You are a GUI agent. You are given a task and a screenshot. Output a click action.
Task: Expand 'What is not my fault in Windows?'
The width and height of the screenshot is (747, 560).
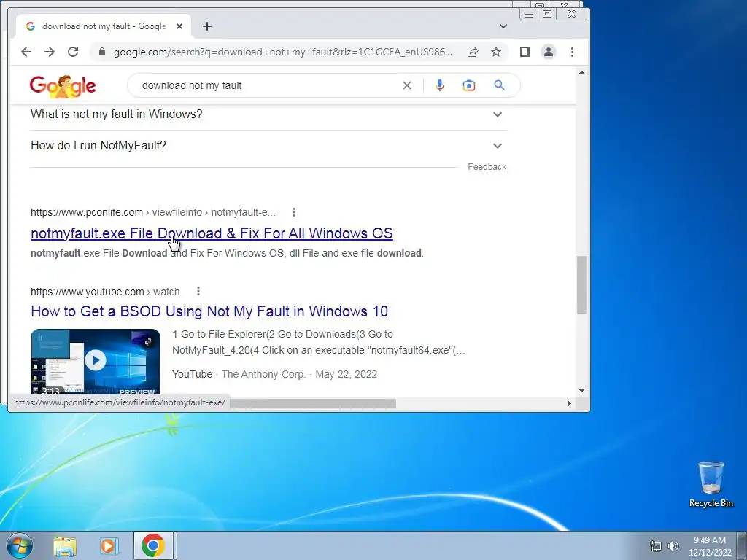pos(268,114)
